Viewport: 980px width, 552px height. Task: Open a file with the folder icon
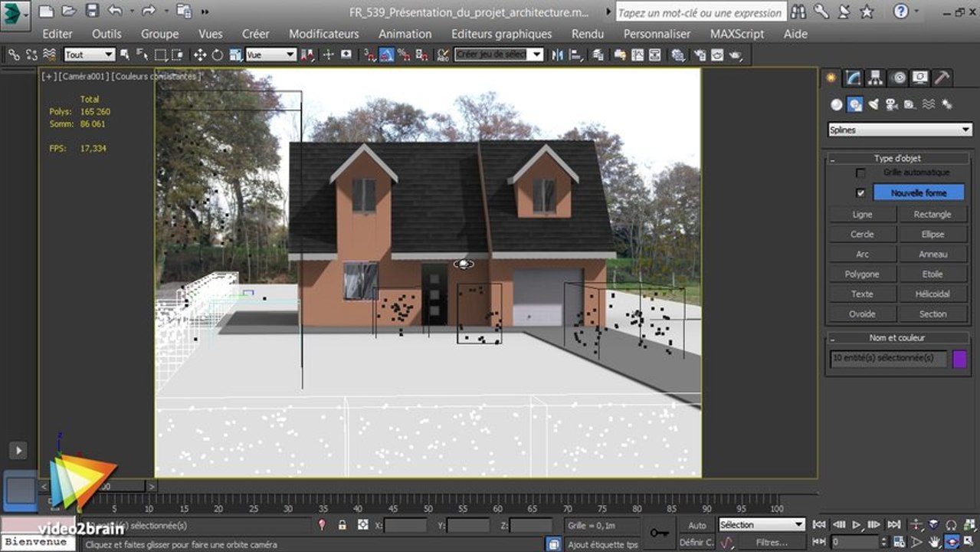coord(69,11)
